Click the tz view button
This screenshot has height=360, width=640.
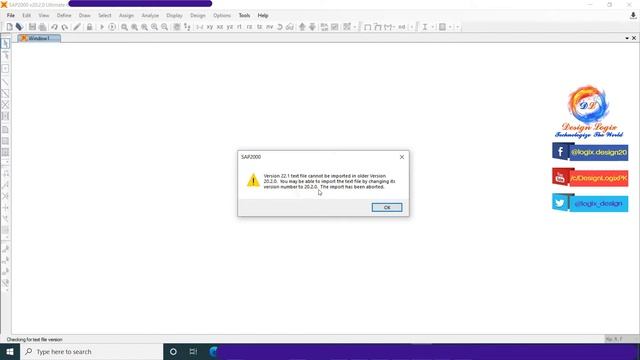259,27
